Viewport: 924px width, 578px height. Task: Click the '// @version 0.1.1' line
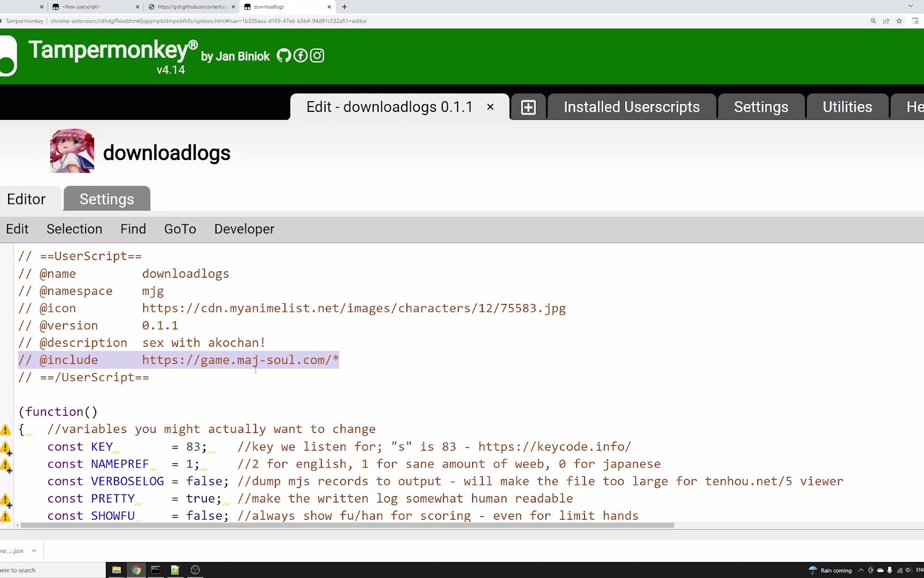(x=98, y=326)
